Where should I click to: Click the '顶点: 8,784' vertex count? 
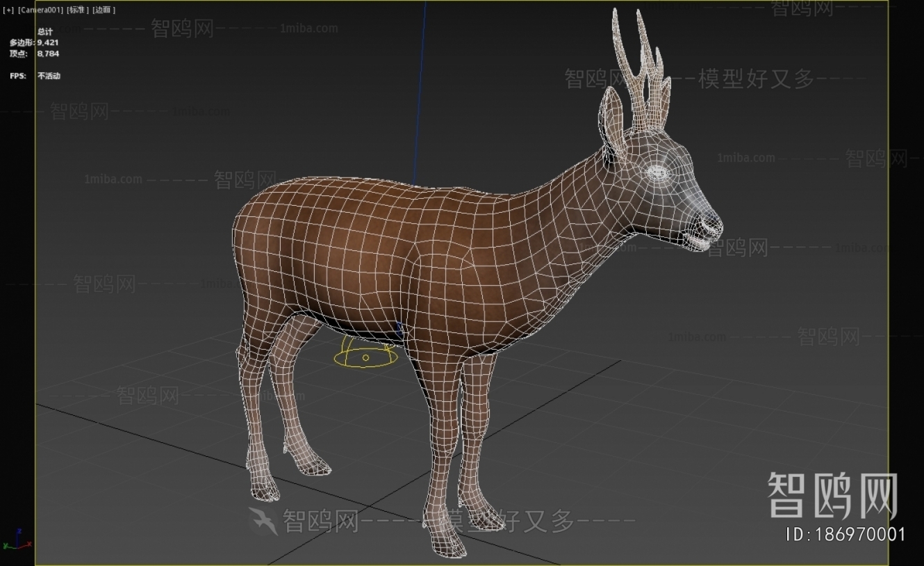click(34, 54)
